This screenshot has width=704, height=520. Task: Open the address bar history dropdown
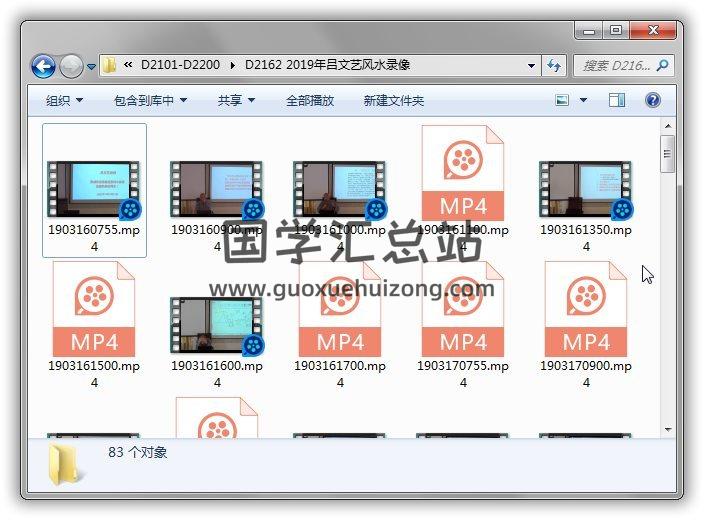[531, 66]
